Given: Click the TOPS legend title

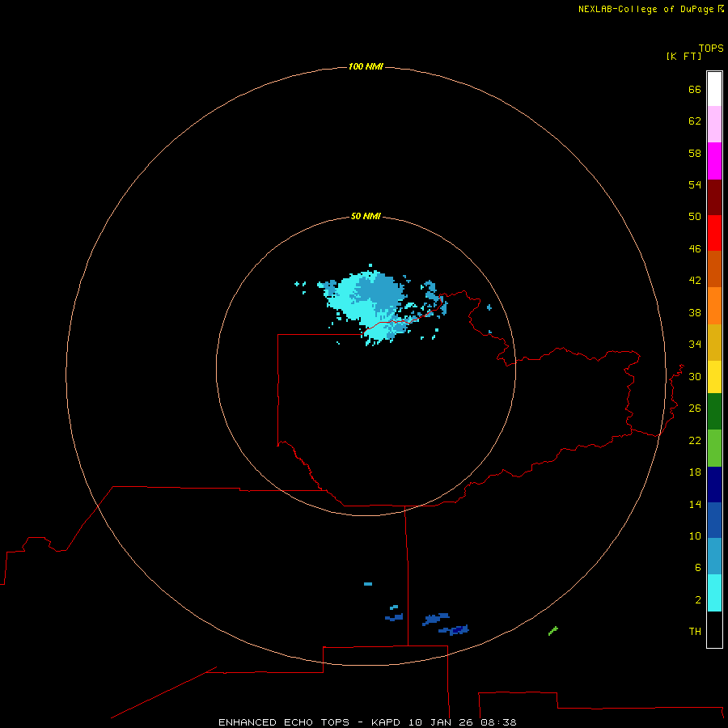Looking at the screenshot, I should (711, 48).
